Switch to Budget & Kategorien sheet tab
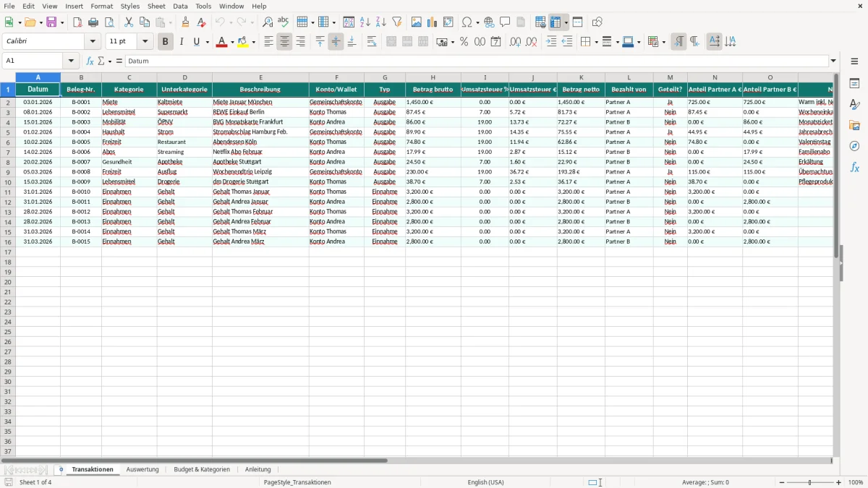The height and width of the screenshot is (488, 868). click(202, 469)
